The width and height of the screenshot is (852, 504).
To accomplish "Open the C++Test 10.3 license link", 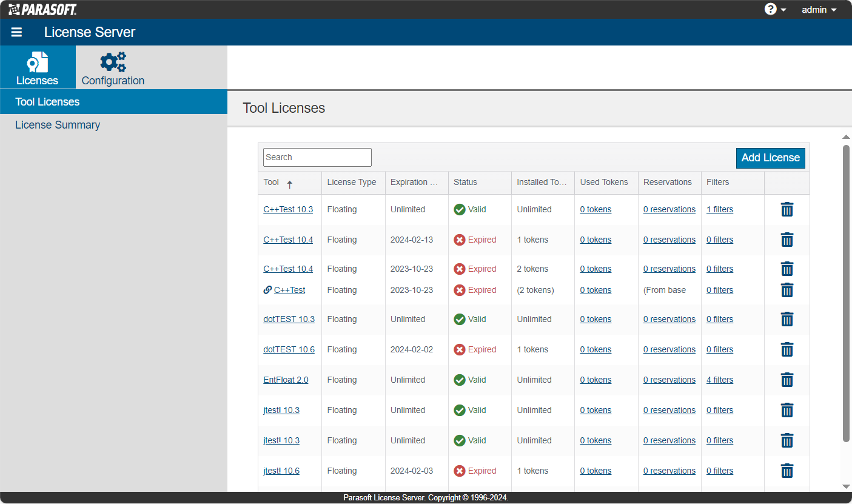I will pyautogui.click(x=288, y=209).
